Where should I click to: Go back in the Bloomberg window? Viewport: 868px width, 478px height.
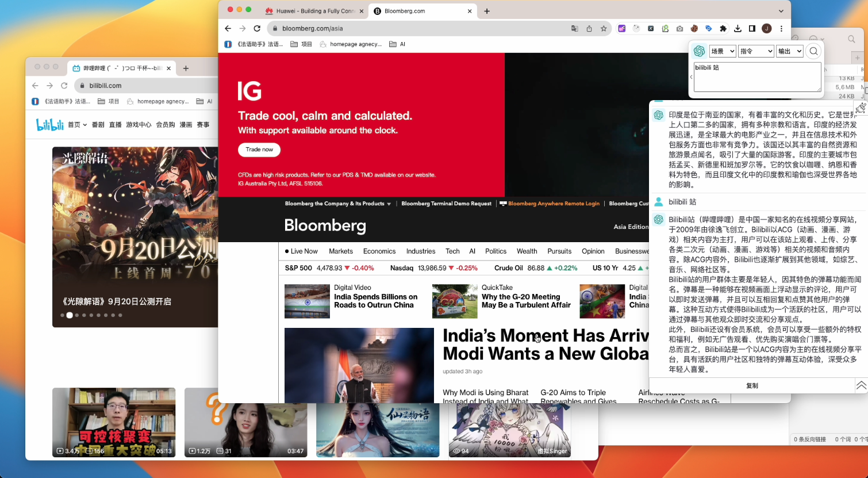[x=228, y=28]
